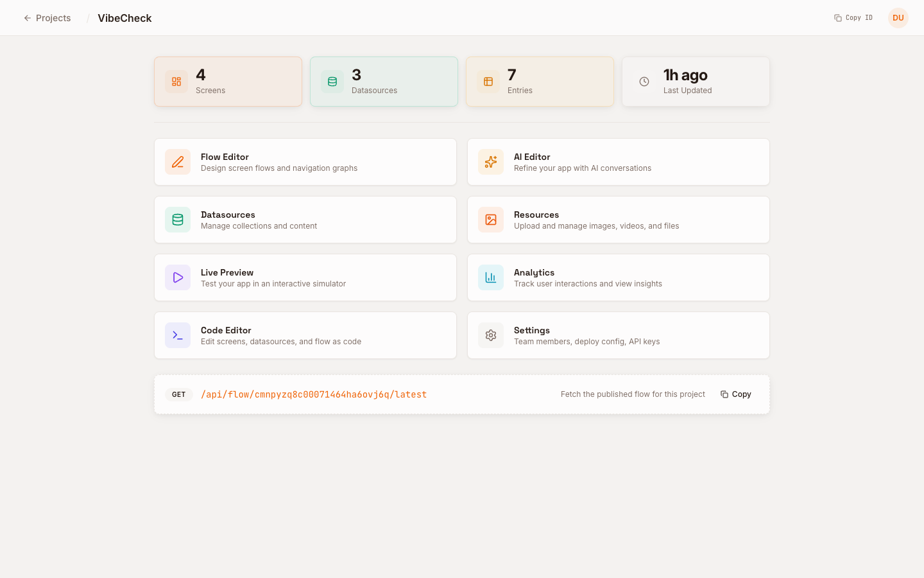
Task: Click the back arrow next to Projects
Action: [26, 18]
